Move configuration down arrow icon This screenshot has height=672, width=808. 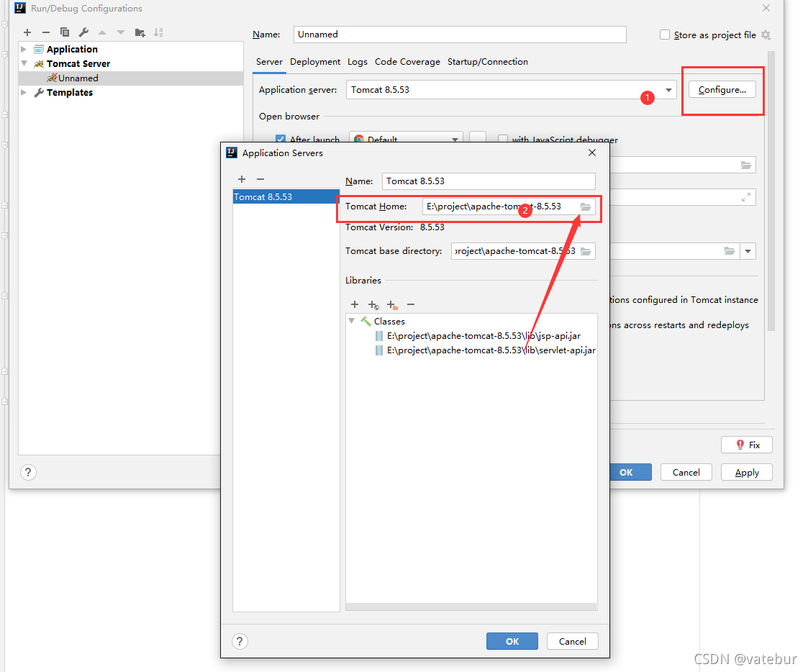(121, 32)
